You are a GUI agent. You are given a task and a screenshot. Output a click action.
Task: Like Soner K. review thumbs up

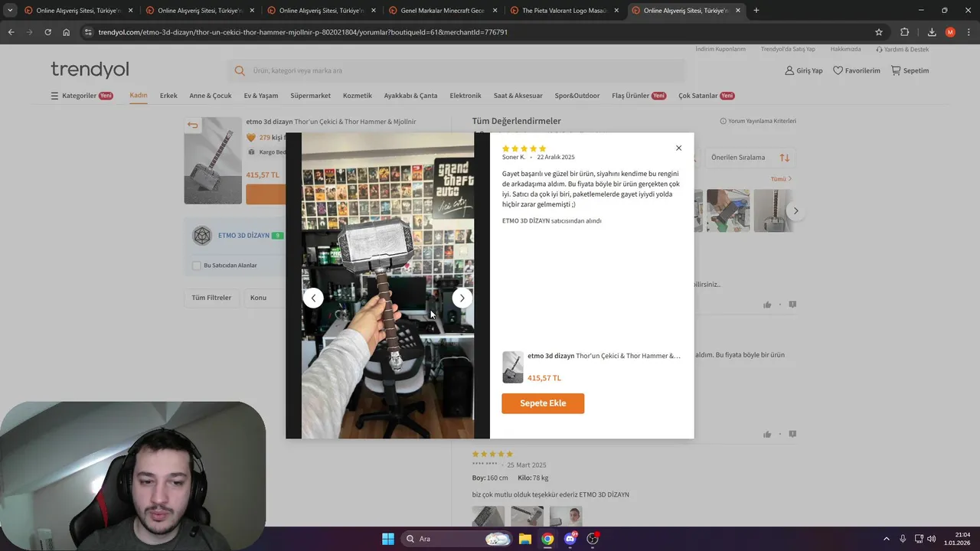click(767, 435)
